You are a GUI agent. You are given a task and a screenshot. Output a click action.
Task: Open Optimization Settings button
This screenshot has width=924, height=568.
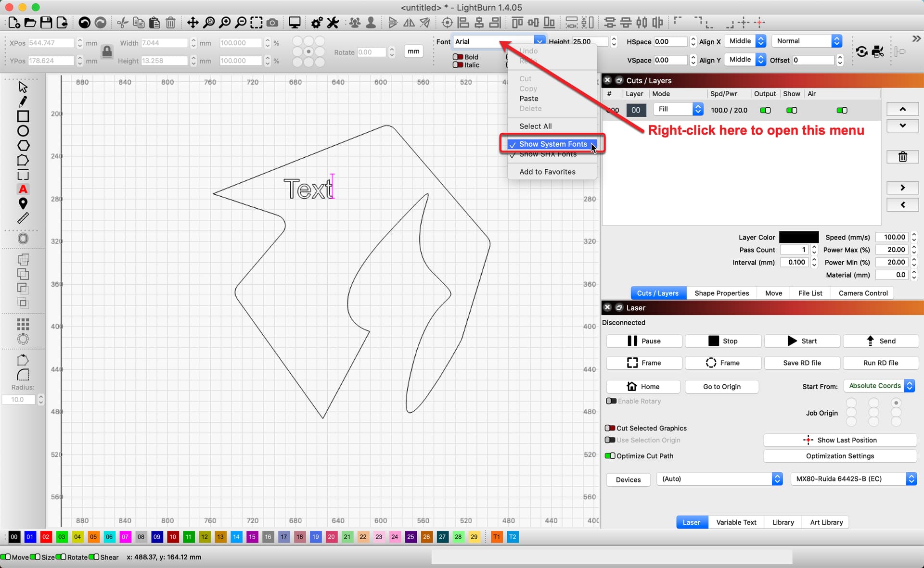point(840,456)
